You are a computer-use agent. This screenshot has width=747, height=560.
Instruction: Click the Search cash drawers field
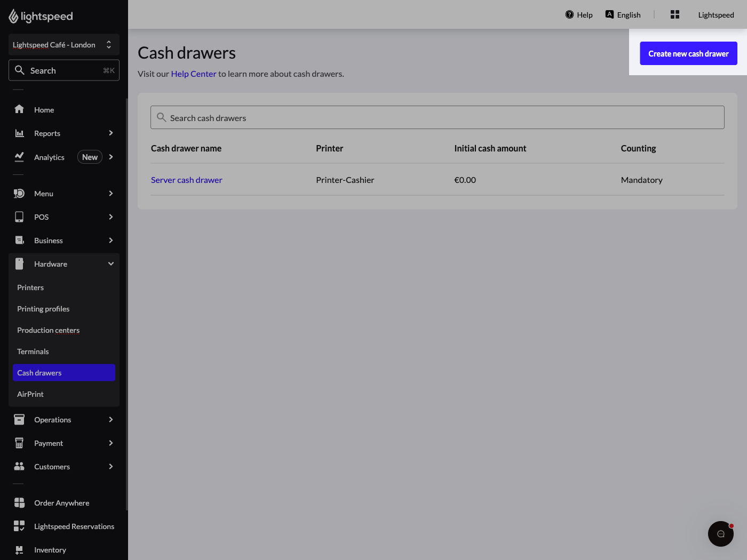tap(437, 117)
